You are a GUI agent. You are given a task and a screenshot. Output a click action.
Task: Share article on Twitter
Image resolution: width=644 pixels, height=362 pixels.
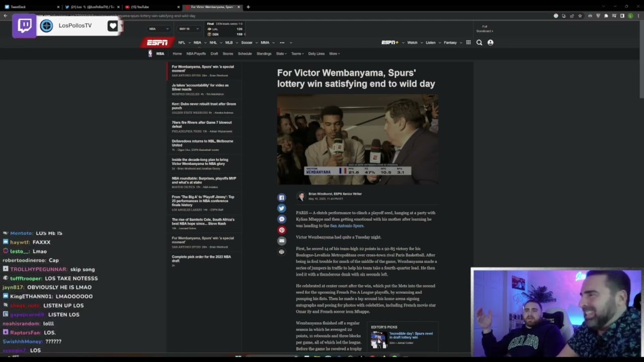pyautogui.click(x=282, y=208)
